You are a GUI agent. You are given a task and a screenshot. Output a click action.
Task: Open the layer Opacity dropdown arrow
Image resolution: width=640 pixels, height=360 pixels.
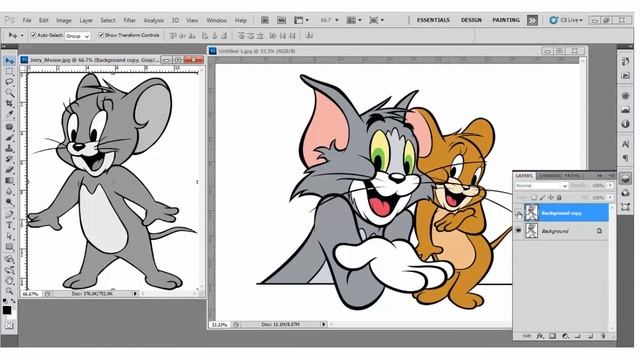[x=610, y=186]
